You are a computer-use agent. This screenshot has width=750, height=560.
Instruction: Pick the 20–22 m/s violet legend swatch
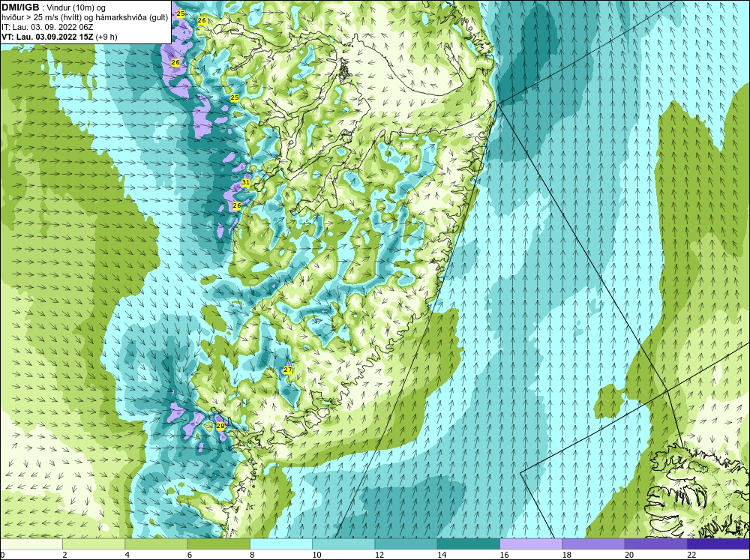tap(655, 544)
